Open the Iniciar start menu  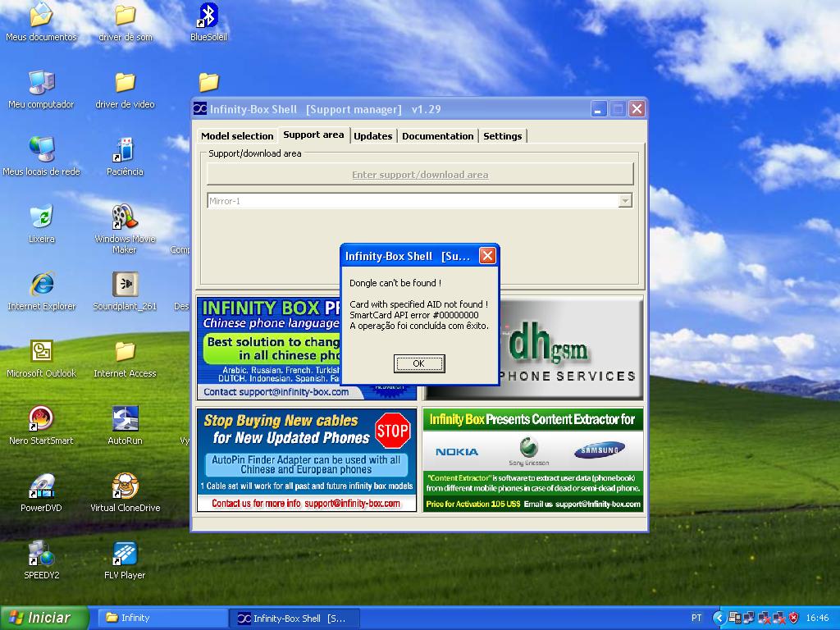click(44, 618)
